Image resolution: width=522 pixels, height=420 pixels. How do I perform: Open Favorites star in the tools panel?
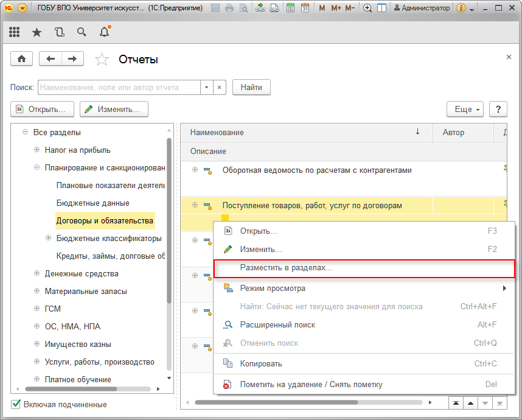[x=37, y=32]
